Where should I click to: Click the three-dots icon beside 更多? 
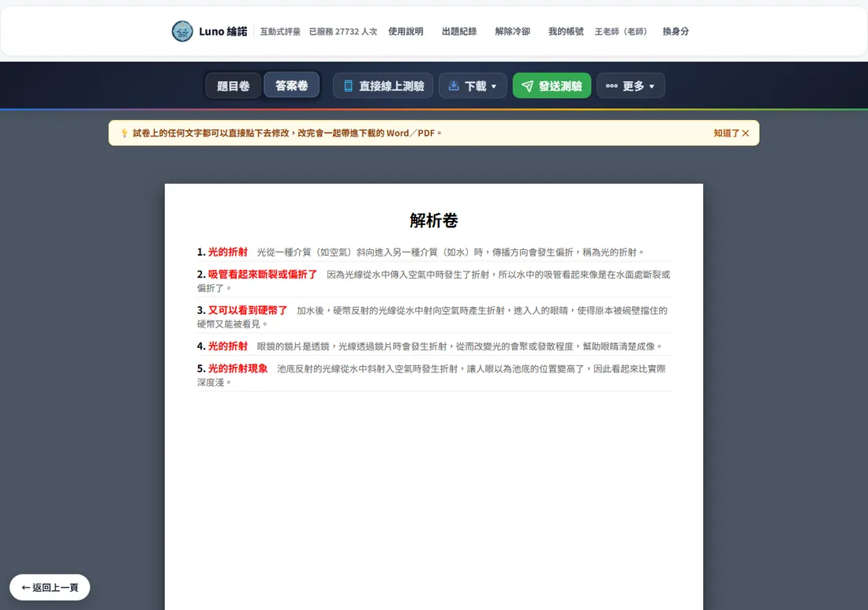point(612,86)
